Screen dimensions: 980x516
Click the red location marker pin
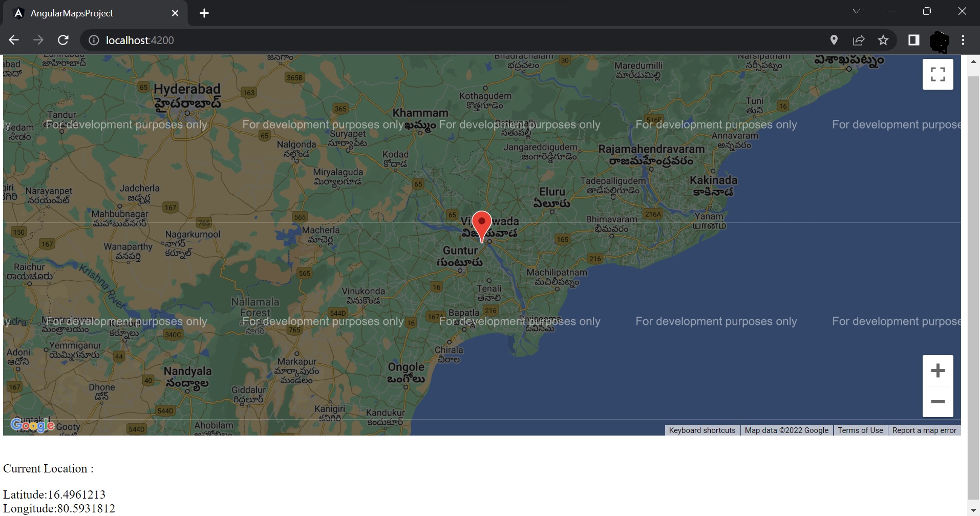point(481,223)
